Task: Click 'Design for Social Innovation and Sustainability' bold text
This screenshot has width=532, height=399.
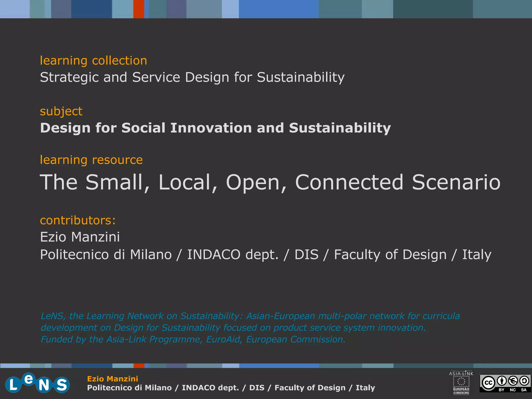Action: 215,128
